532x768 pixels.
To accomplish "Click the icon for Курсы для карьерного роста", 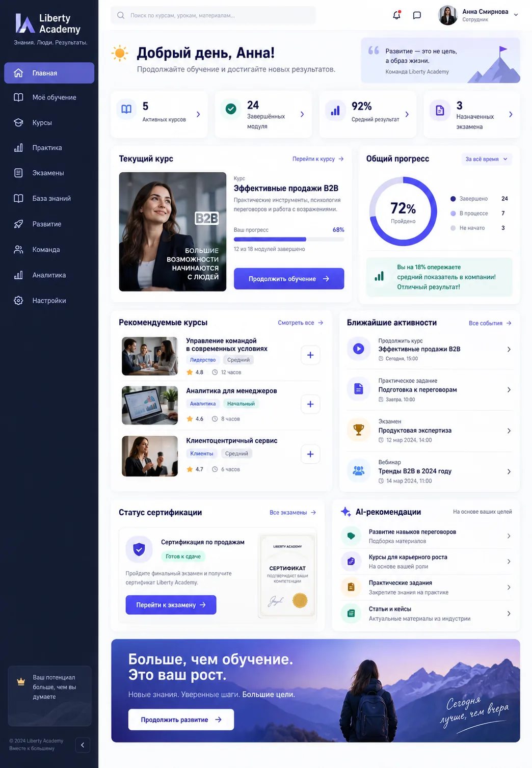I will [351, 561].
